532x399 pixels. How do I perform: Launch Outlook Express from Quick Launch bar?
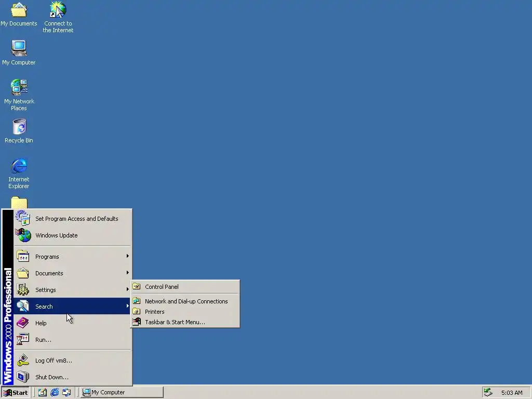[x=66, y=392]
